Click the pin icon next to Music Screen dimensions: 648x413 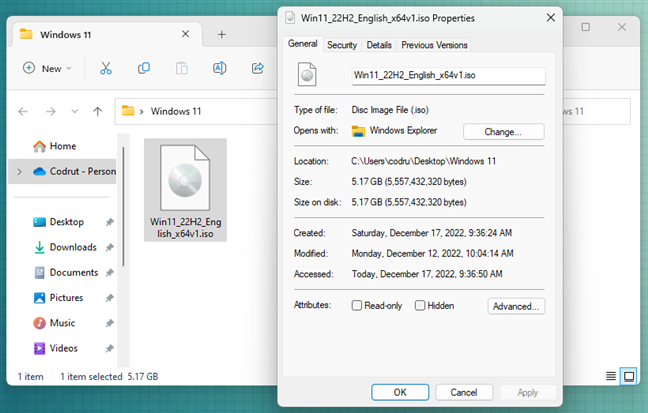pyautogui.click(x=110, y=323)
